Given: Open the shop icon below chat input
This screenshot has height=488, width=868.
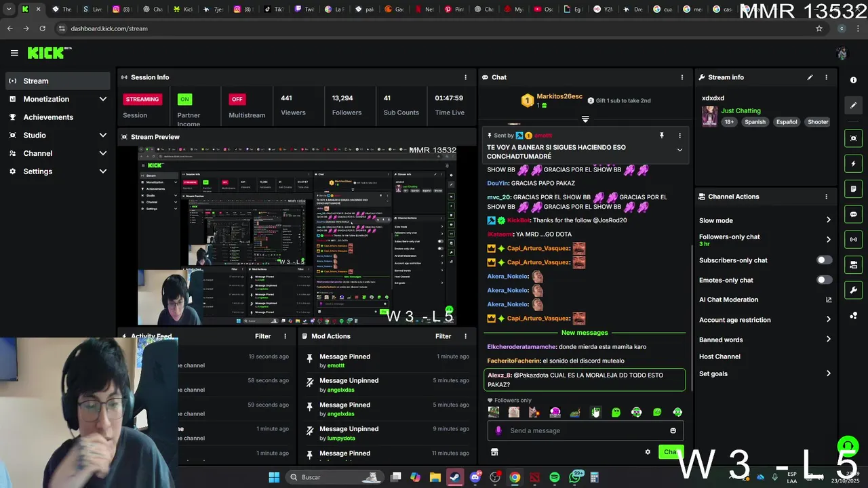Looking at the screenshot, I should pyautogui.click(x=494, y=452).
